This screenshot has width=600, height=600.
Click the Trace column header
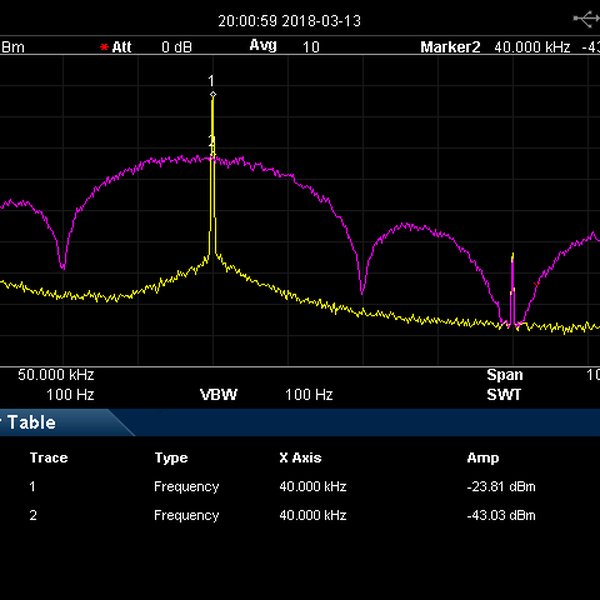49,458
